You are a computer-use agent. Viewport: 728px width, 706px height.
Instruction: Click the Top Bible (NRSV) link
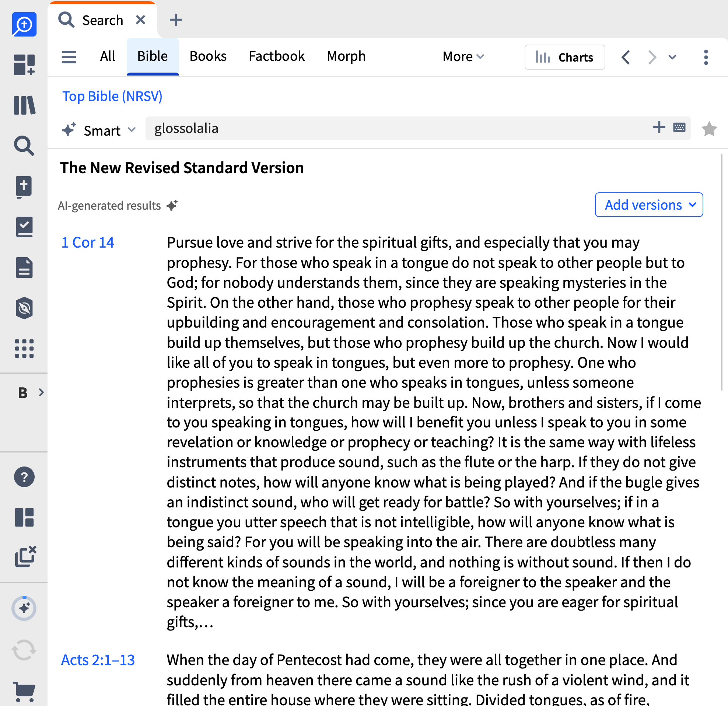pyautogui.click(x=112, y=97)
